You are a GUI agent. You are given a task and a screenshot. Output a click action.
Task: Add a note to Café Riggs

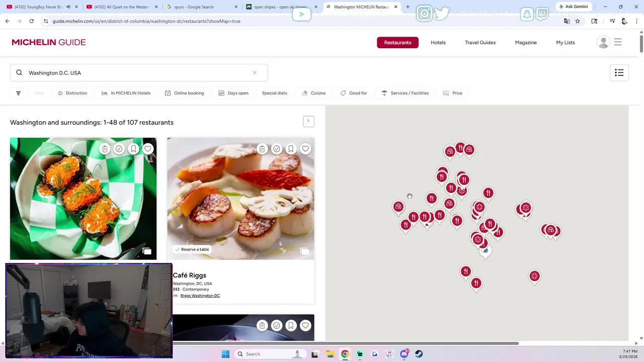pyautogui.click(x=262, y=149)
